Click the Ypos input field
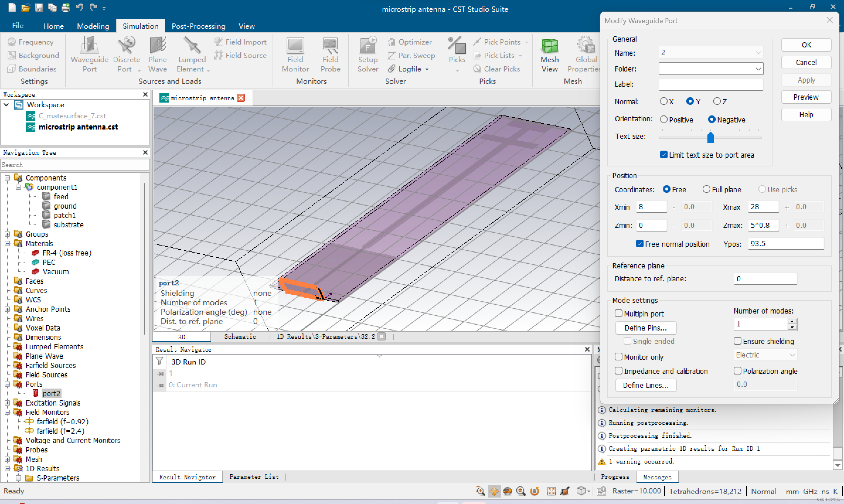The width and height of the screenshot is (844, 504). pos(785,244)
